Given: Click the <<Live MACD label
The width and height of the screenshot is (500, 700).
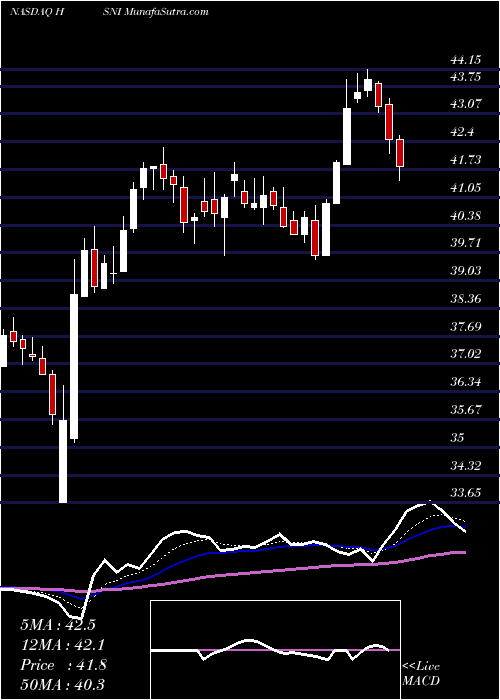Looking at the screenshot, I should pos(421,674).
